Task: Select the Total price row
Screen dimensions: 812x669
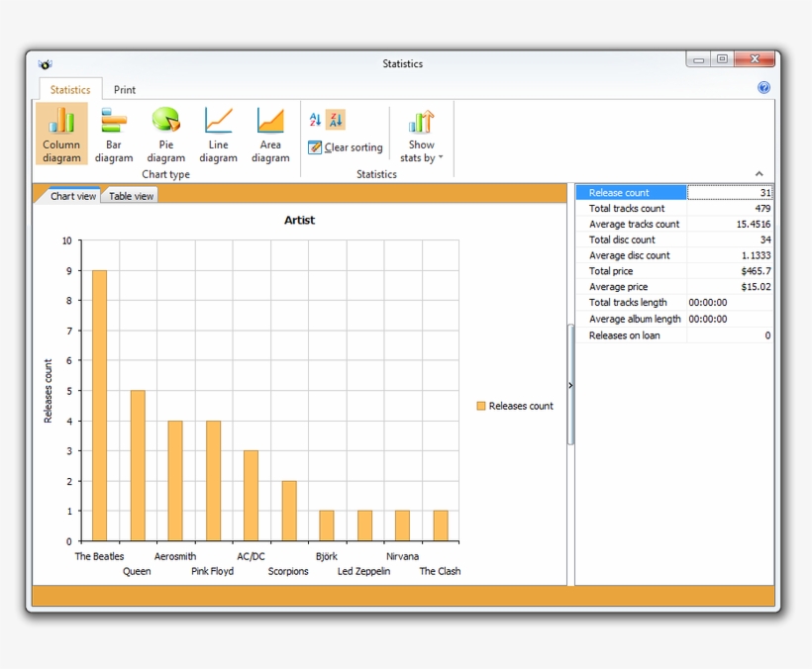Action: coord(674,270)
